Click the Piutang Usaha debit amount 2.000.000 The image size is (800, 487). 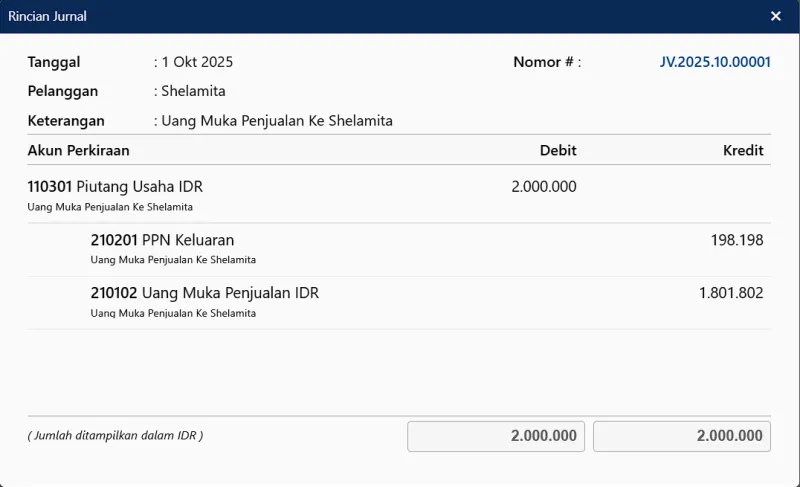[x=544, y=187]
